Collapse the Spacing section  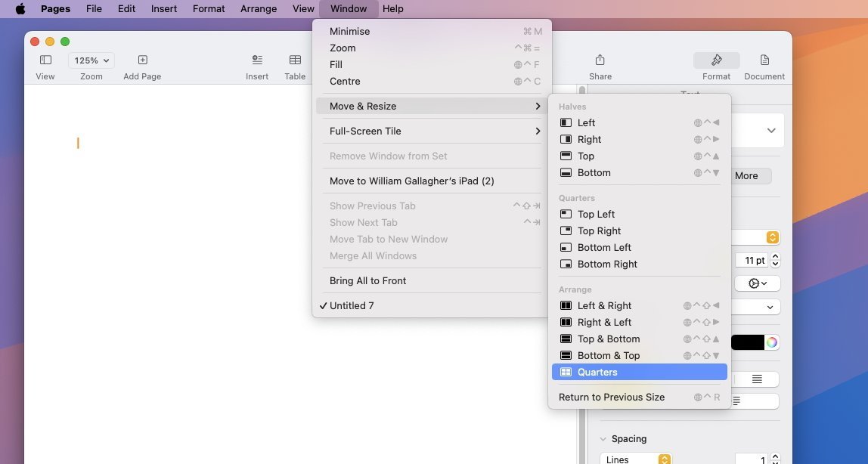[603, 439]
